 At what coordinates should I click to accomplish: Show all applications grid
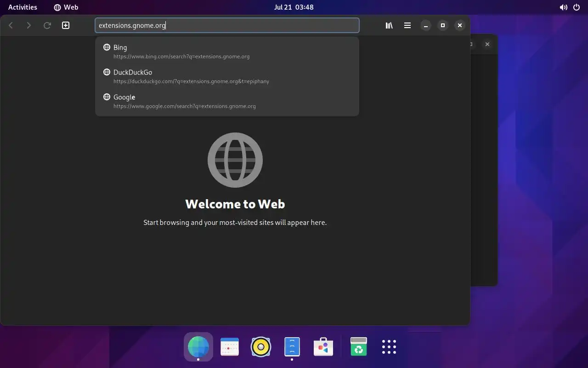click(389, 346)
